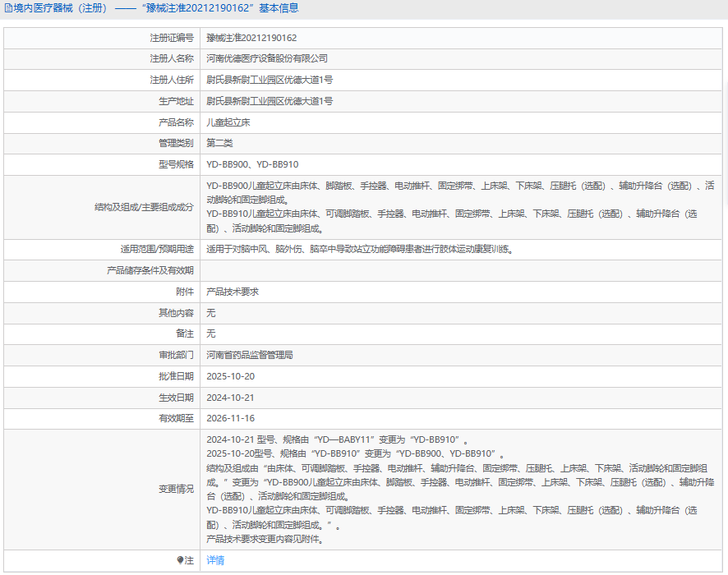Open the 详情 link in the 注 row
728x575 pixels.
(215, 560)
